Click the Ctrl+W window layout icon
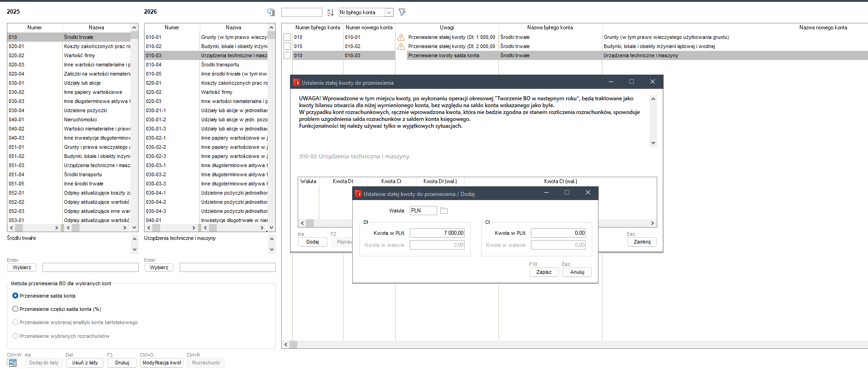This screenshot has width=868, height=369. pos(13,363)
